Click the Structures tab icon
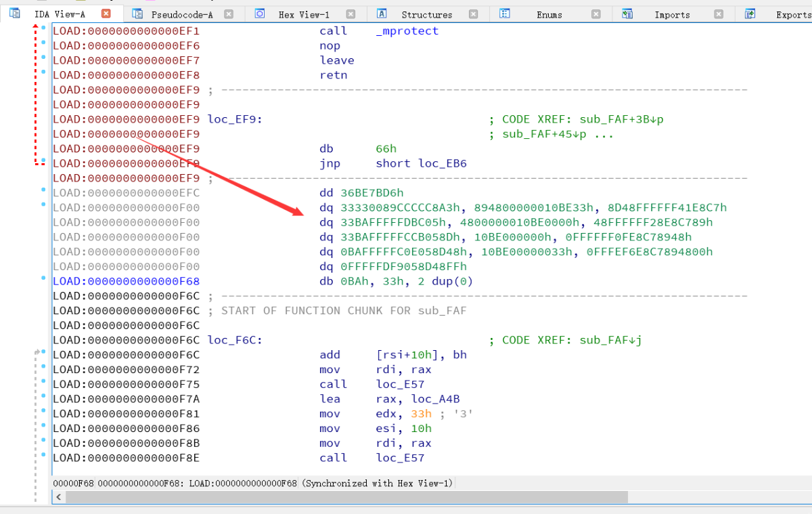 382,14
